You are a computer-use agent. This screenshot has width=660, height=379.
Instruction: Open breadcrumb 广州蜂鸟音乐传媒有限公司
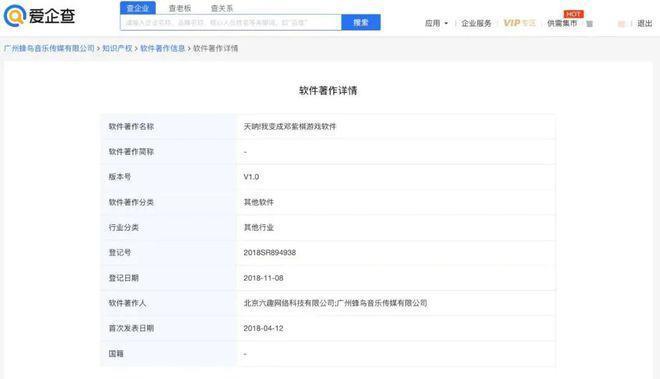pyautogui.click(x=49, y=48)
